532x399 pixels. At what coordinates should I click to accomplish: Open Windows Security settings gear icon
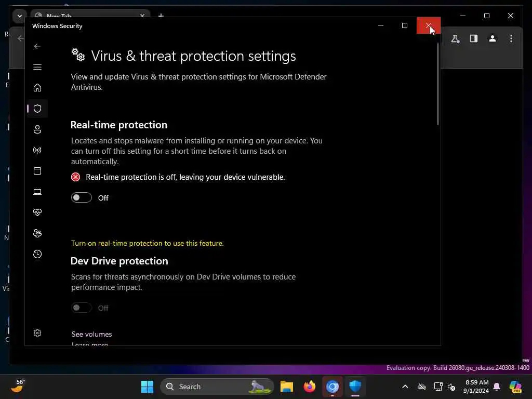pos(37,333)
